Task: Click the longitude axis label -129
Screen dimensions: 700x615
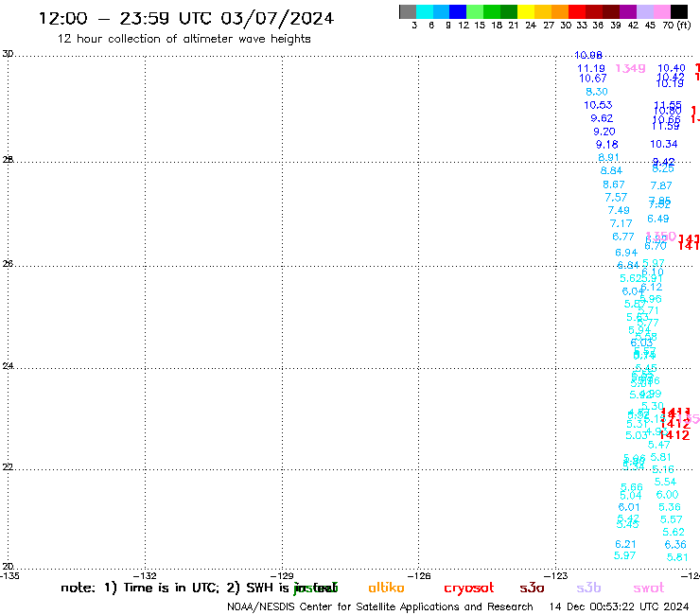Action: [282, 575]
